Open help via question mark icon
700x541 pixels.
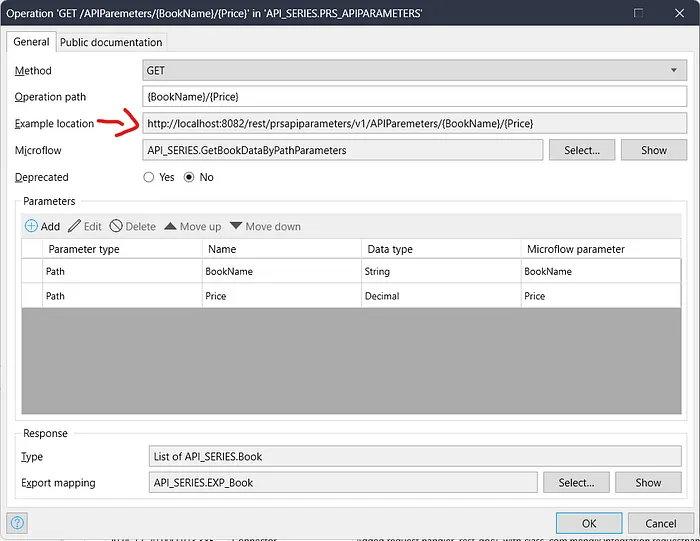click(18, 522)
